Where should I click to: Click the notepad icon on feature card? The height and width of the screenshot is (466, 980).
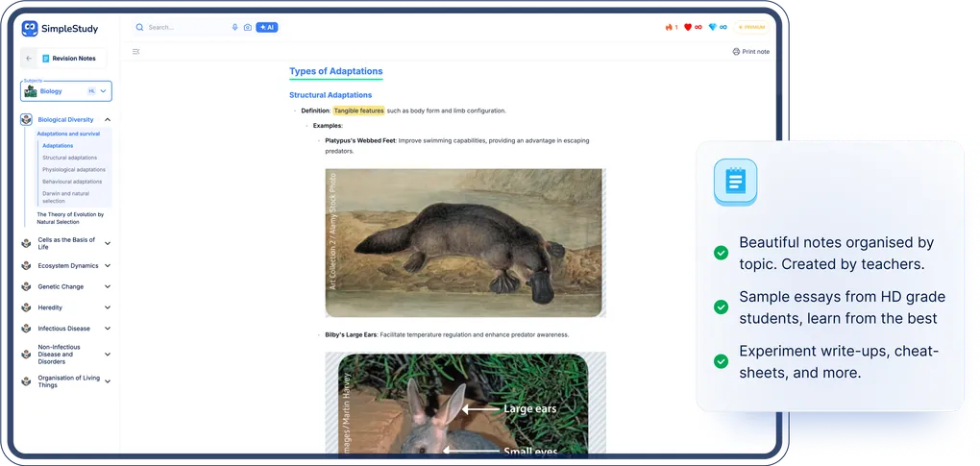click(735, 182)
